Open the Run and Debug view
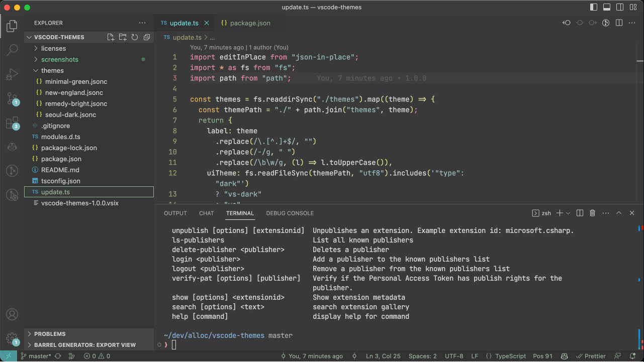Screen dimensions: 644x362 (x=12, y=74)
